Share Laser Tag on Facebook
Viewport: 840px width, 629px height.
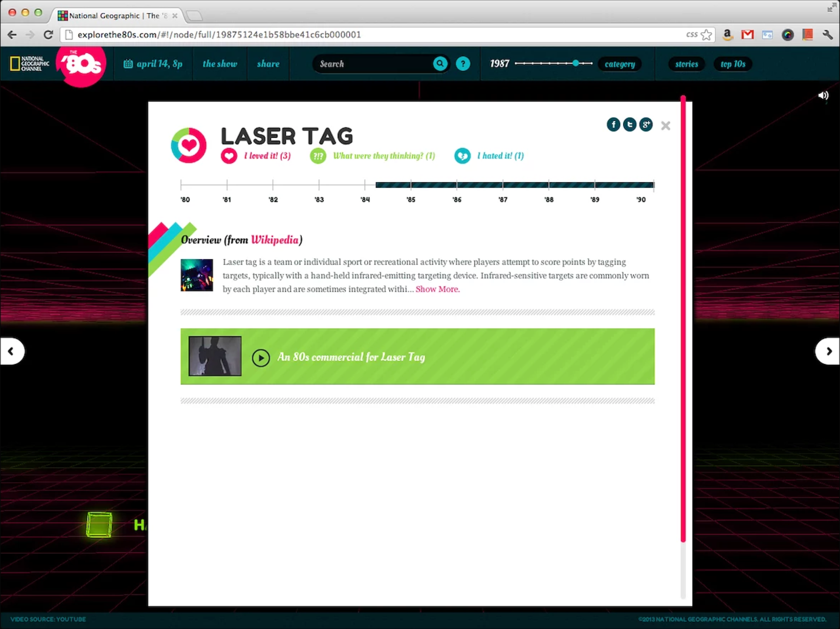point(613,125)
